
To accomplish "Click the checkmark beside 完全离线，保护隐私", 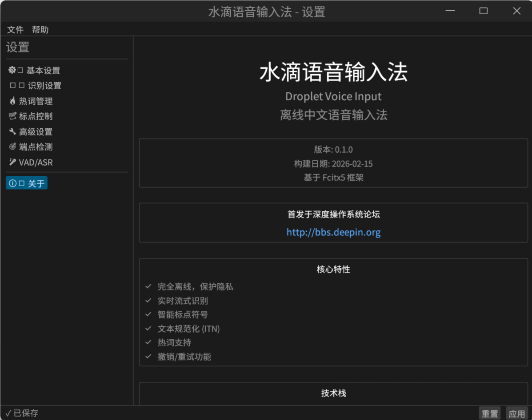I will click(148, 286).
